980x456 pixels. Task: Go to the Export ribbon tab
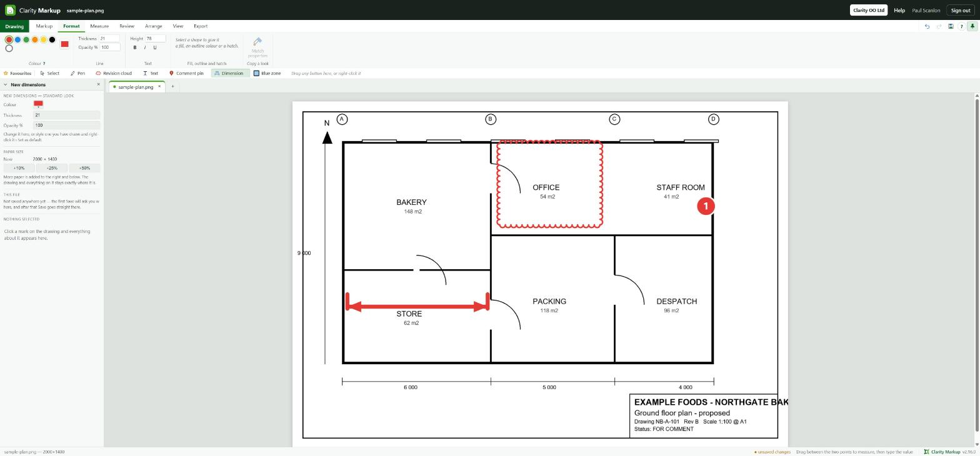(x=201, y=26)
